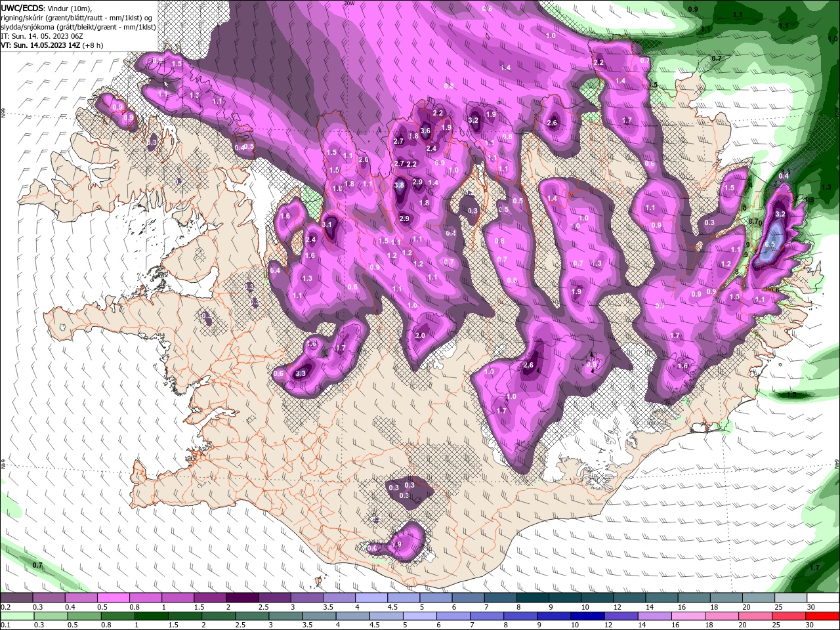Select bottom legend swatch between 1 and 1.5

click(x=151, y=616)
